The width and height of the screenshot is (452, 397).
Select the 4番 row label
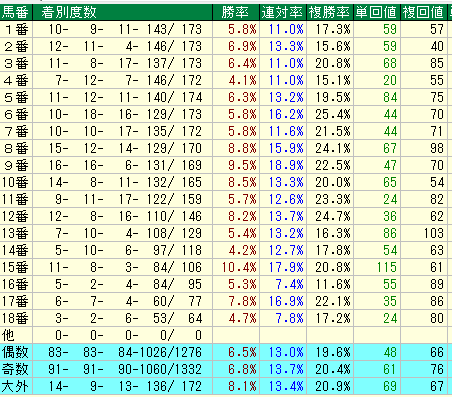pyautogui.click(x=16, y=80)
